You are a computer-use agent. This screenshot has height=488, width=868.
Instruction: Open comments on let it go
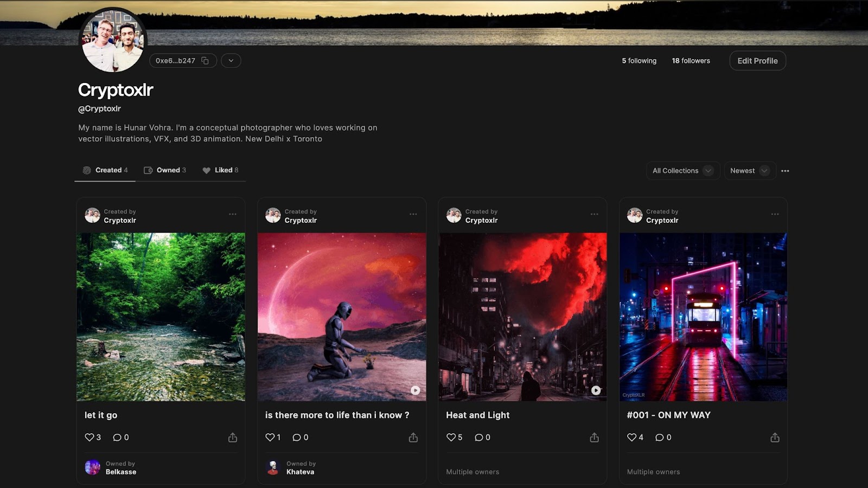point(117,437)
